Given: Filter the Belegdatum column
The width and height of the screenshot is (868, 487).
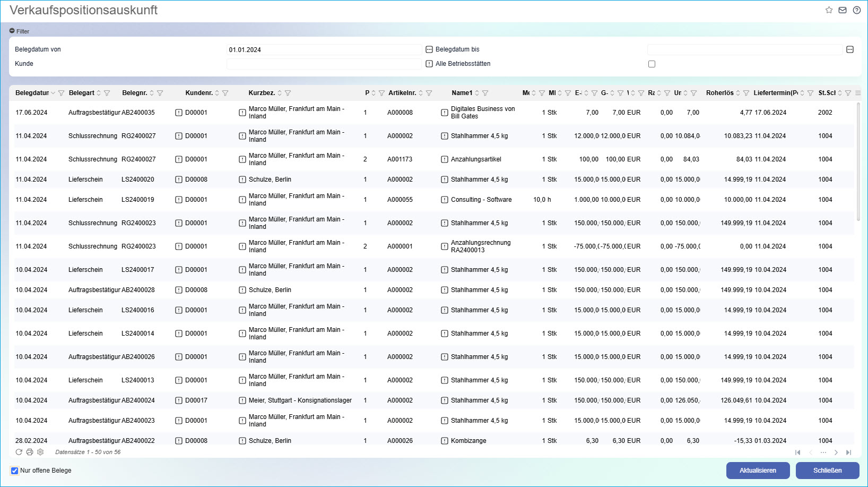Looking at the screenshot, I should pos(61,93).
